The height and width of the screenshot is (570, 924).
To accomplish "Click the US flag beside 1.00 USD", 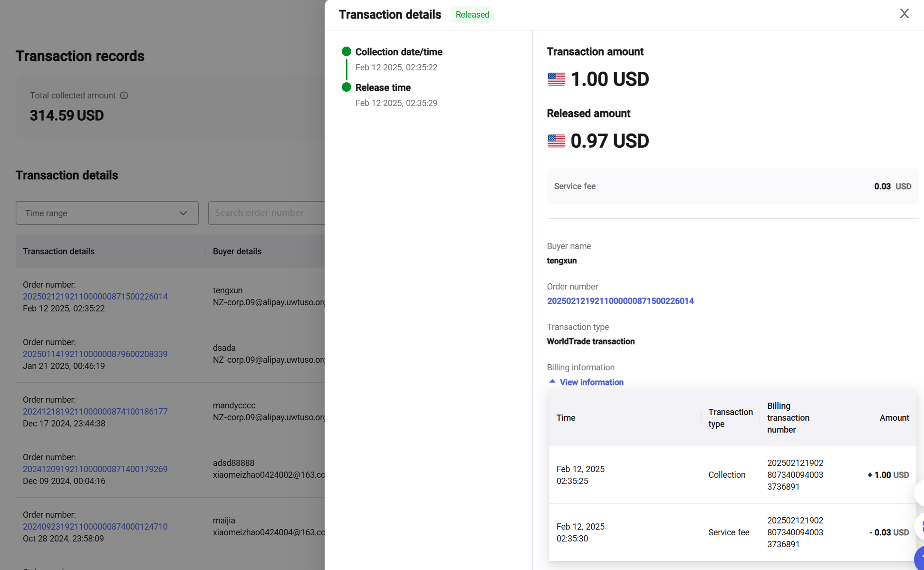I will point(556,78).
